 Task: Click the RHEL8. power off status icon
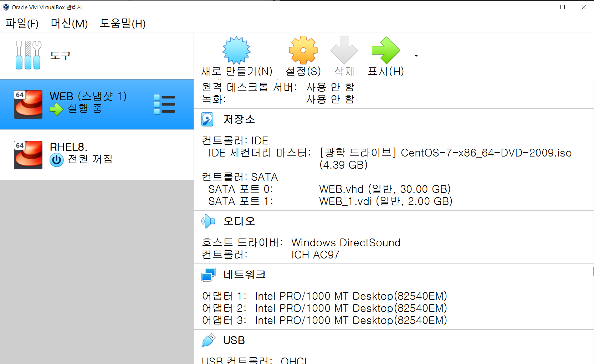(56, 160)
